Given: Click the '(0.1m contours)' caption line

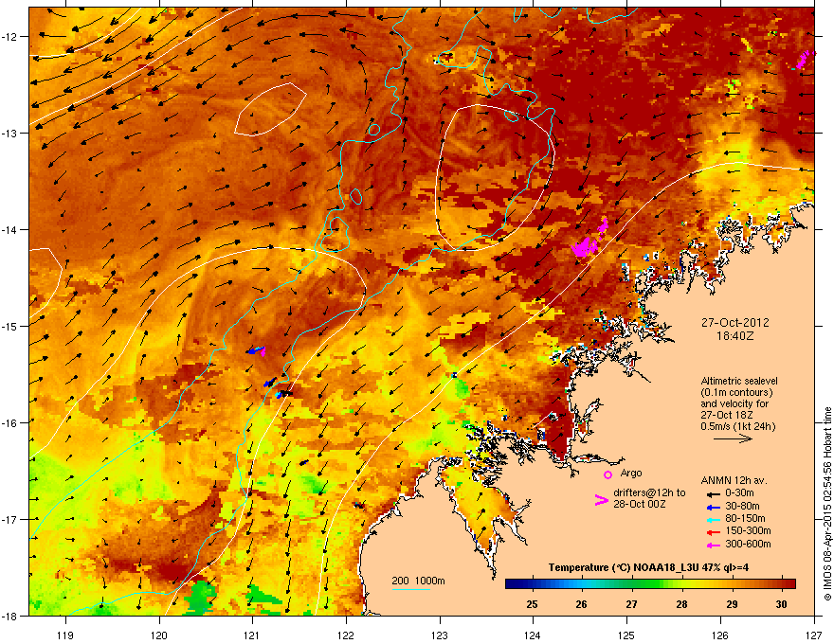Looking at the screenshot, I should 736,392.
